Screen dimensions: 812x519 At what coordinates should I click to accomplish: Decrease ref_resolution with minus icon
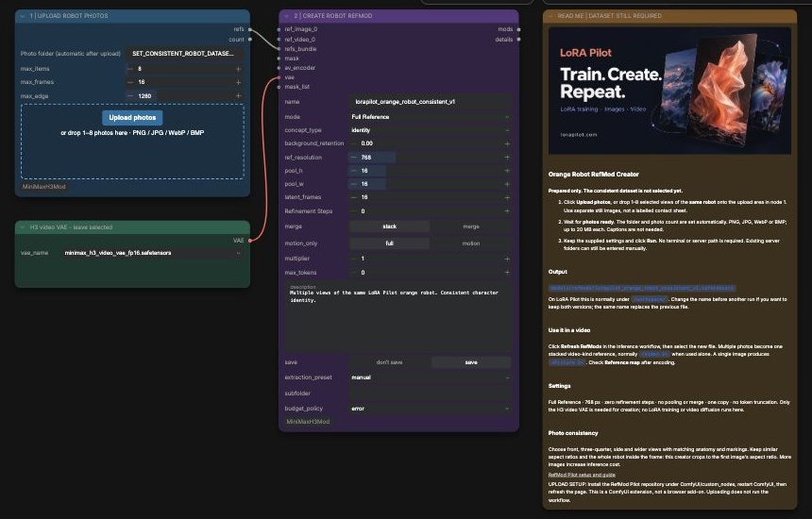[354, 158]
